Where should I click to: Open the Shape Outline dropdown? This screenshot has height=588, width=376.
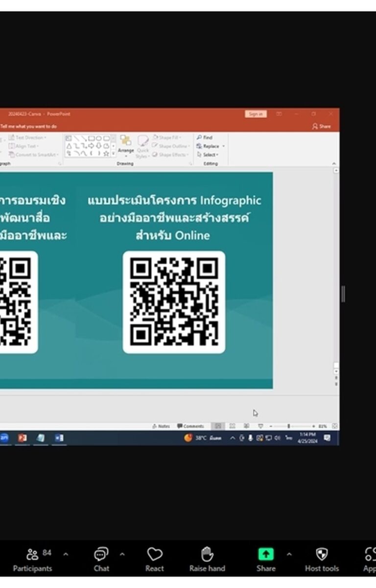tap(170, 146)
